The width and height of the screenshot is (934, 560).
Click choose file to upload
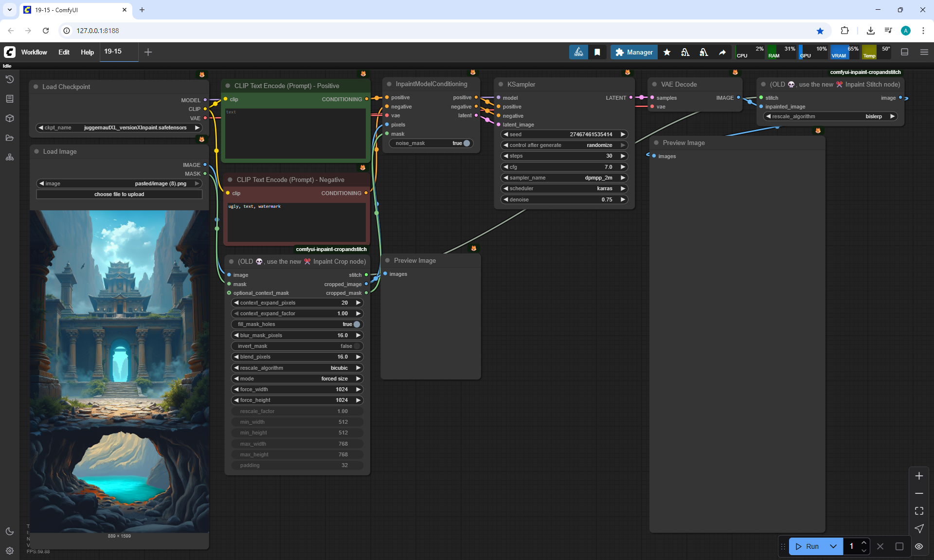(119, 194)
